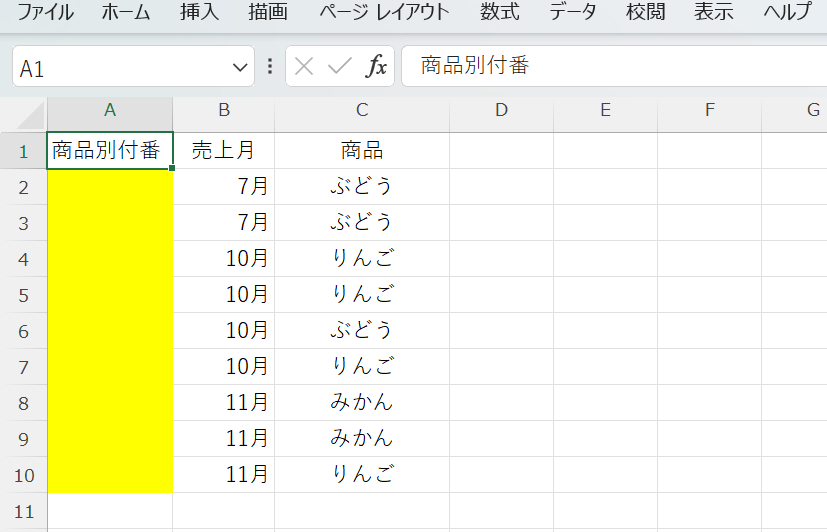Viewport: 827px width, 532px height.
Task: Click the Name Box showing A1
Action: (120, 68)
